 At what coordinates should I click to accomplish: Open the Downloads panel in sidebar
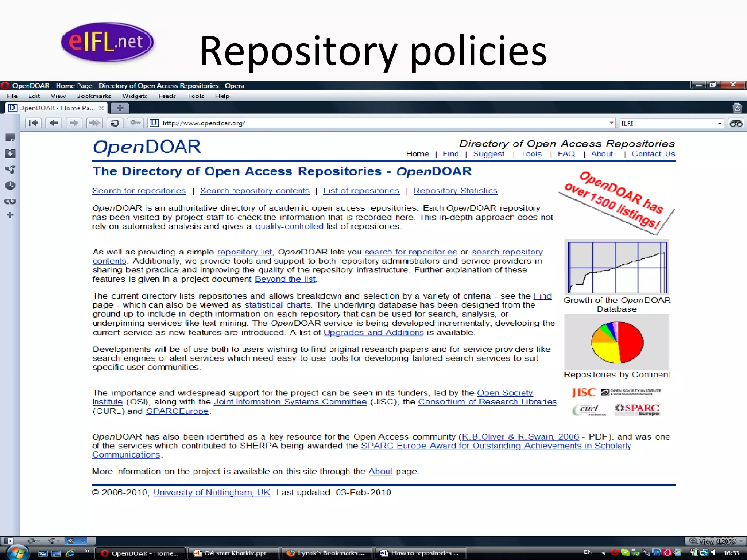point(10,153)
